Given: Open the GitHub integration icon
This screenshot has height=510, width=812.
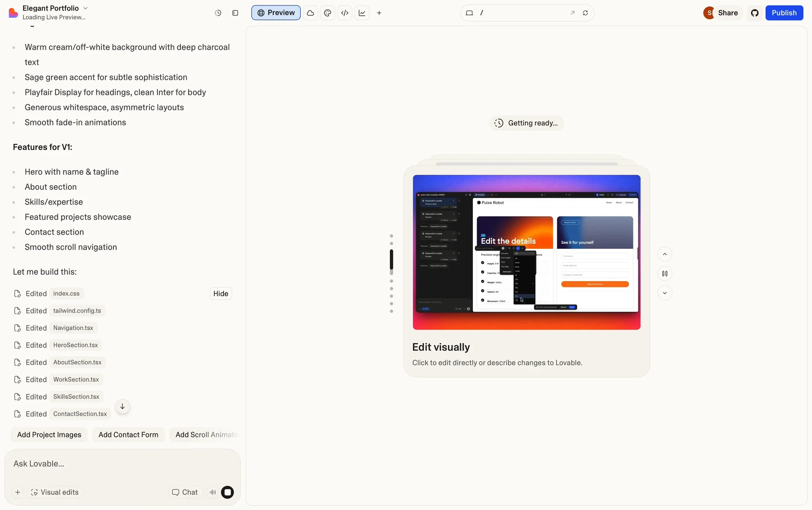Looking at the screenshot, I should 754,13.
